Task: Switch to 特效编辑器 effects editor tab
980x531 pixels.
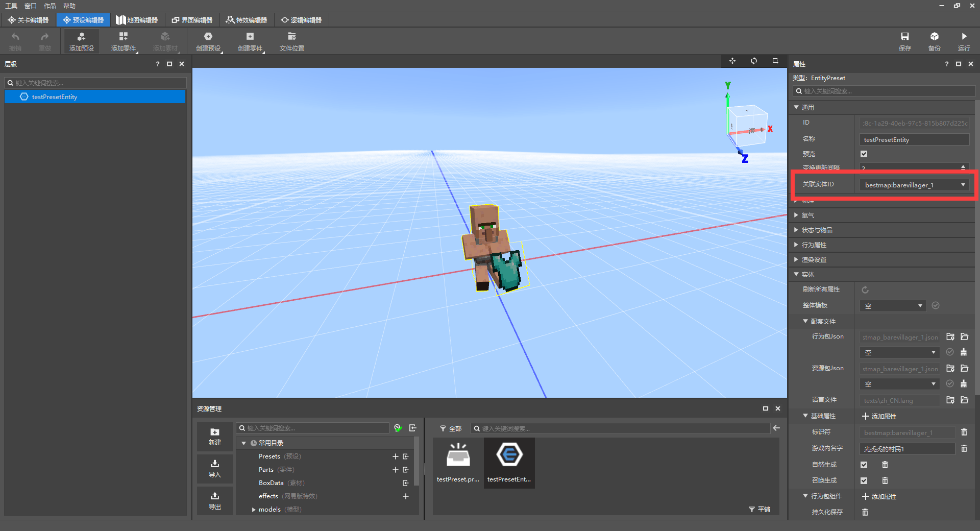Action: point(247,20)
